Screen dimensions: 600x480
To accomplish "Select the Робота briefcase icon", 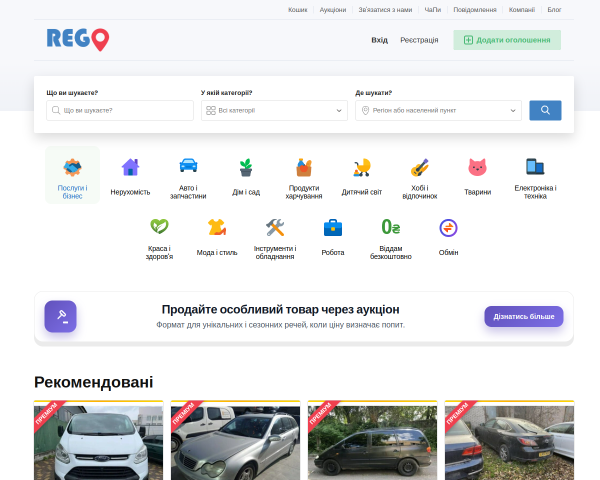I will click(x=333, y=227).
